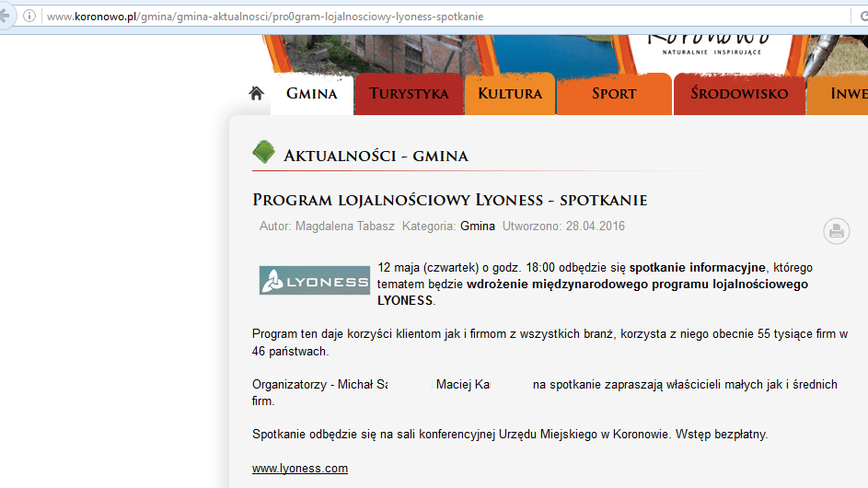Click the browser back arrow button
Viewport: 868px width, 488px height.
[6, 17]
